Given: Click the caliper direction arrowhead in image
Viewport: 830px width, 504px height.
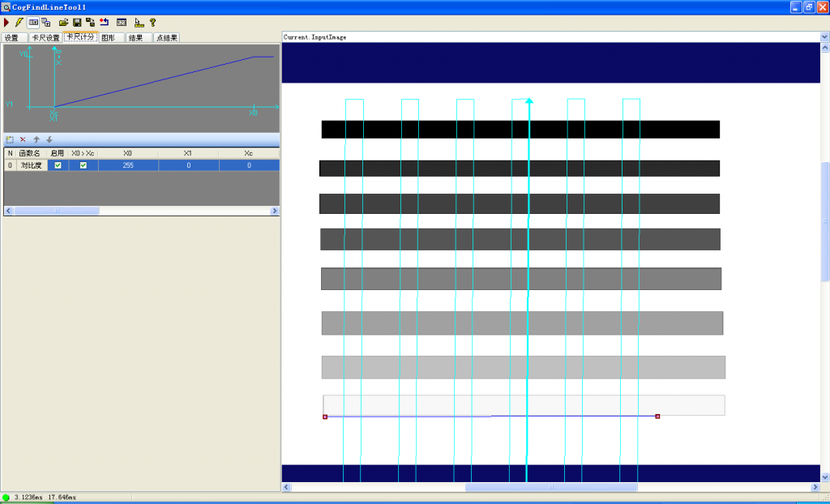Looking at the screenshot, I should point(528,100).
